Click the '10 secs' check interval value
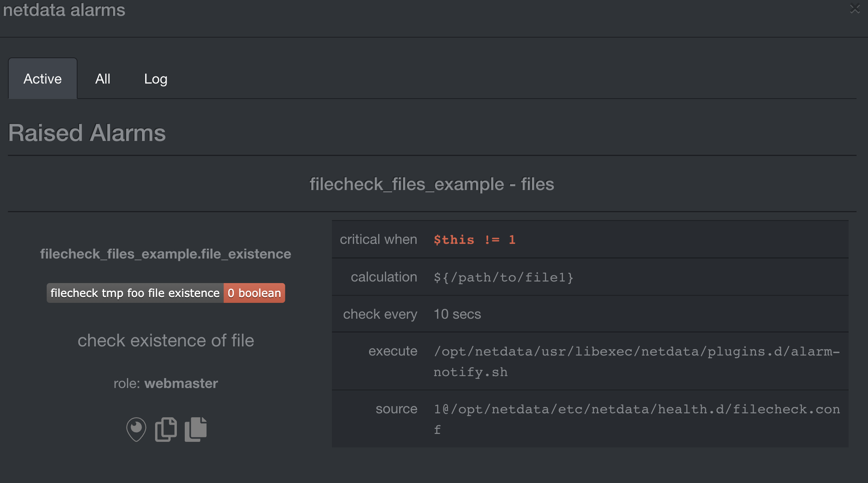Viewport: 868px width, 483px height. click(457, 314)
